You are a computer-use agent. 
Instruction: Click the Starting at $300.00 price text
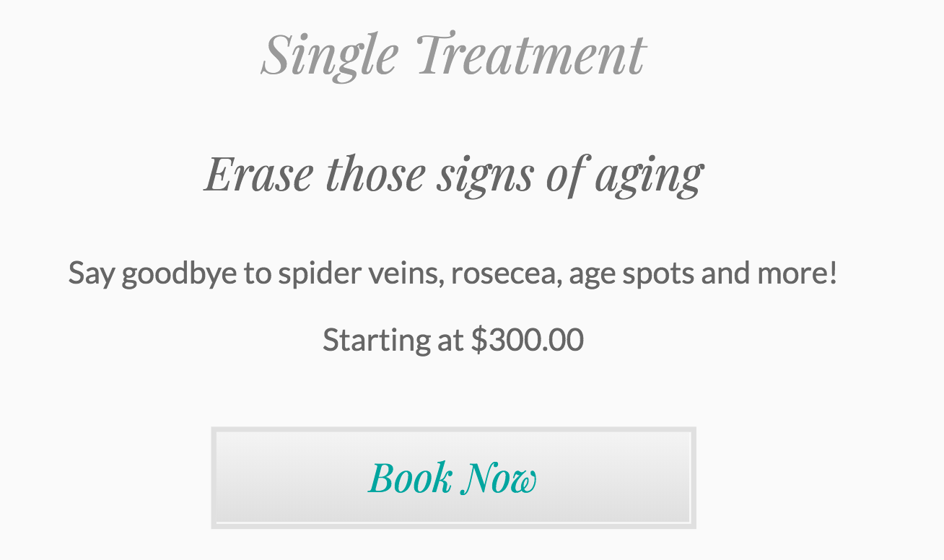(453, 340)
